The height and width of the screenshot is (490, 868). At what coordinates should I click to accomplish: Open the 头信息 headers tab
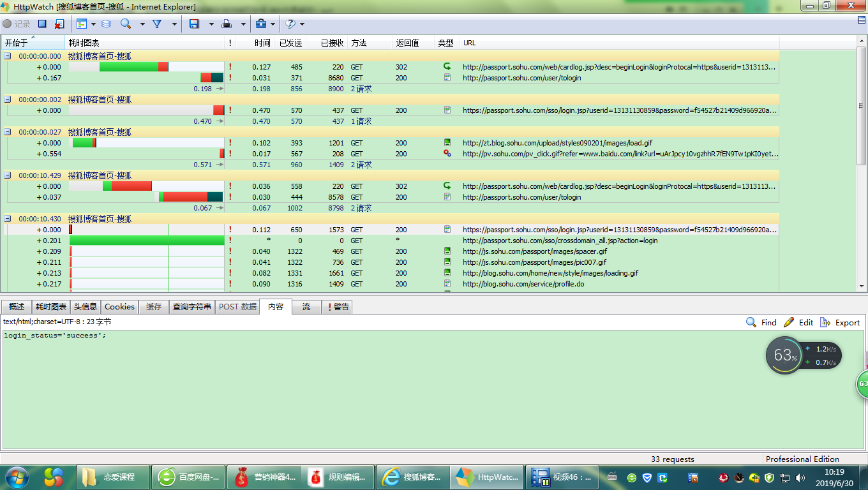click(x=86, y=307)
